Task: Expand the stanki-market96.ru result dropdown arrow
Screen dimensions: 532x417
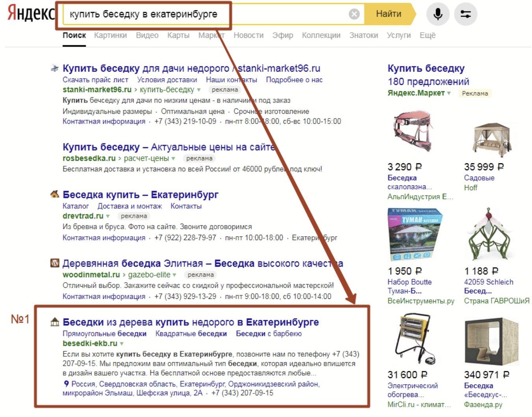Action: point(199,90)
